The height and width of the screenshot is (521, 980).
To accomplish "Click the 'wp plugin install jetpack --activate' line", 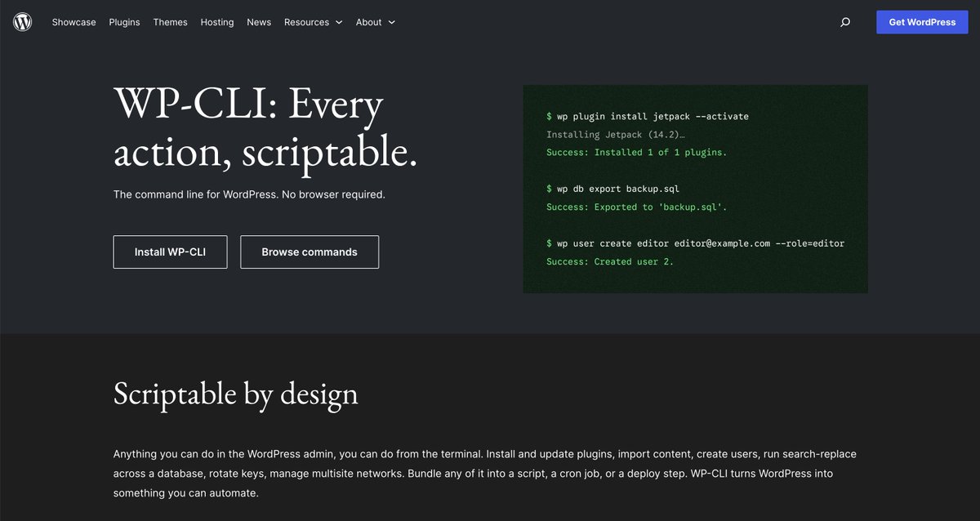I will click(x=648, y=116).
